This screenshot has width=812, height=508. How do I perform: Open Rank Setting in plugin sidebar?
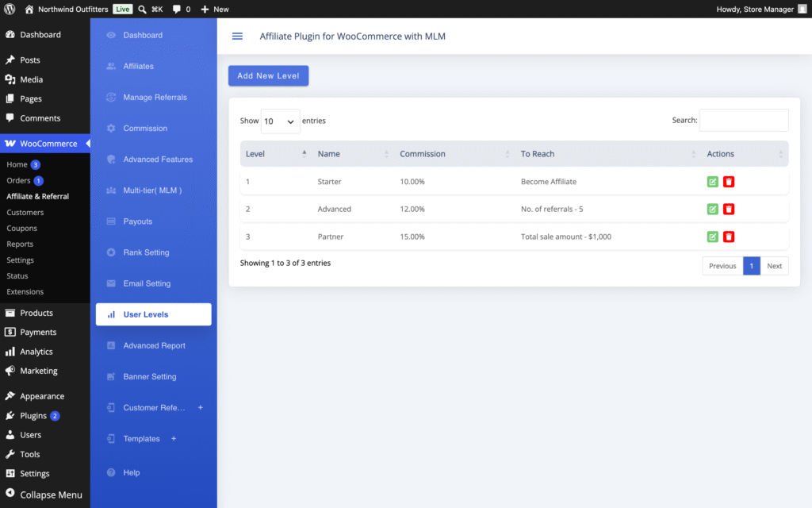[x=153, y=252]
